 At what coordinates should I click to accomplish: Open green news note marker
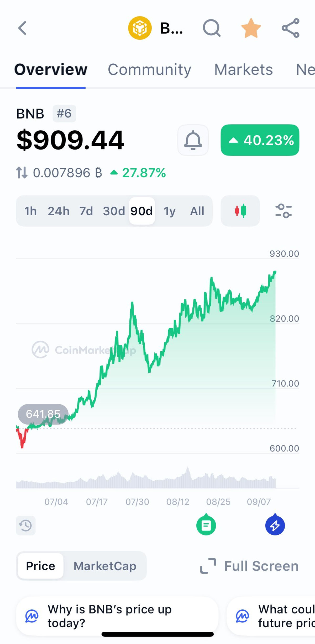(206, 524)
